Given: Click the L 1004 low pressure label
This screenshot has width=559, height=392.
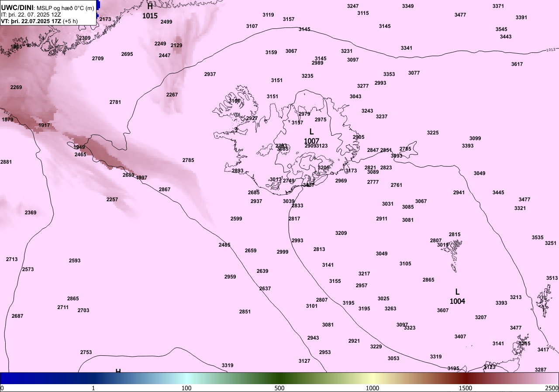Looking at the screenshot, I should (457, 296).
